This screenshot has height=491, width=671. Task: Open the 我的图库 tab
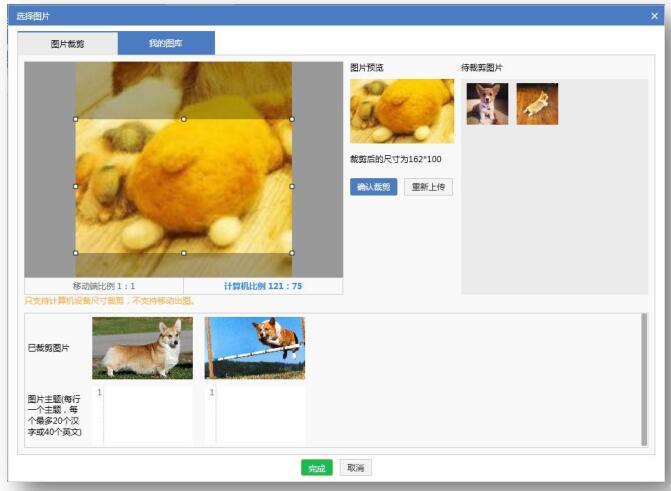(x=166, y=44)
